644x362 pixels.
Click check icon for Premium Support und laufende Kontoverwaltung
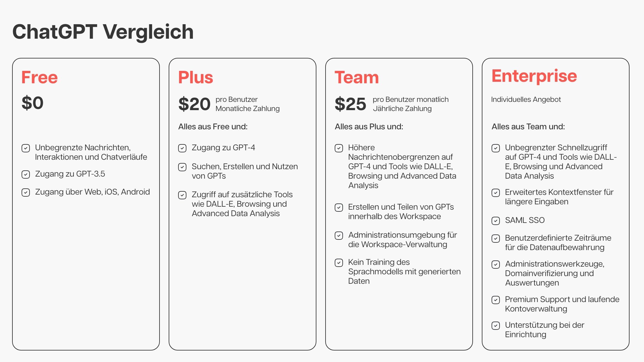coord(495,300)
